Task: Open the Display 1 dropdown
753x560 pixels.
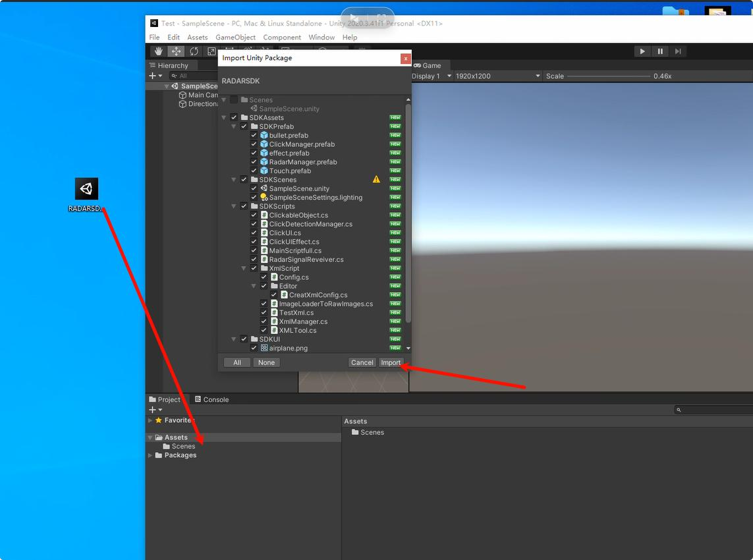Action: coord(431,76)
